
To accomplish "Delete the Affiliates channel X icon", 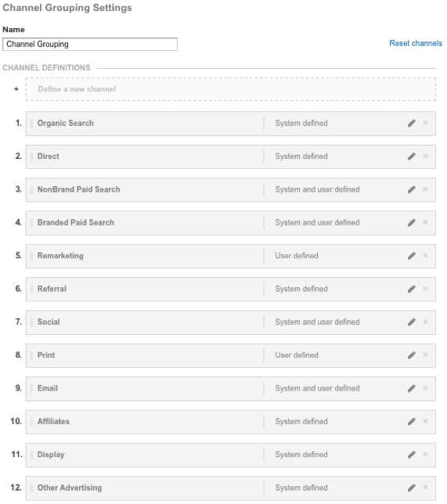I will (425, 421).
